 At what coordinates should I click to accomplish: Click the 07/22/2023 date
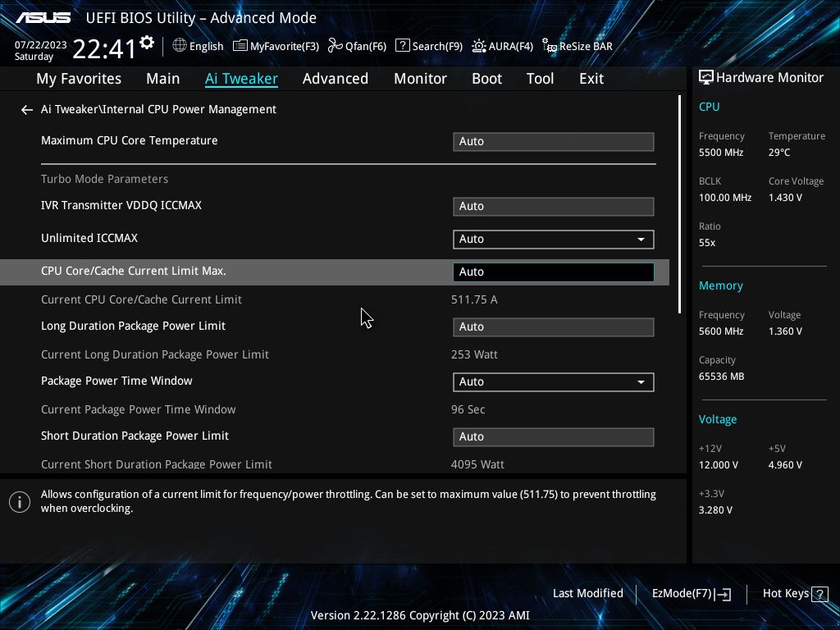(x=41, y=45)
